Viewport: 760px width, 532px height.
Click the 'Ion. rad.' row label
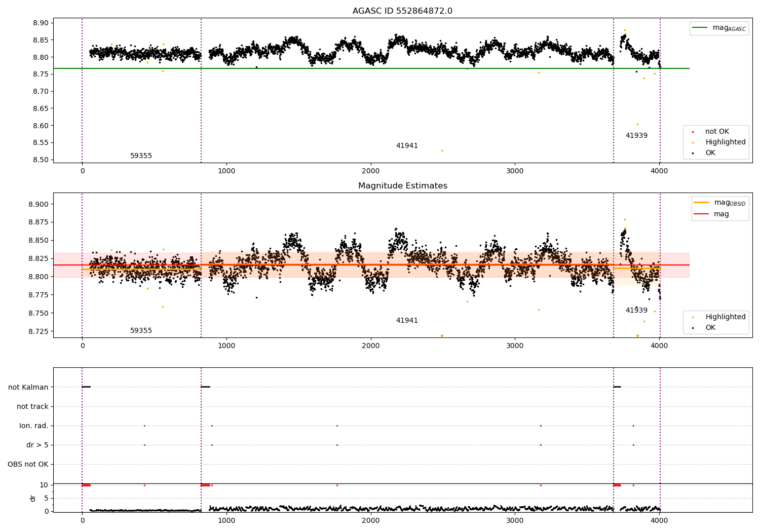34,426
